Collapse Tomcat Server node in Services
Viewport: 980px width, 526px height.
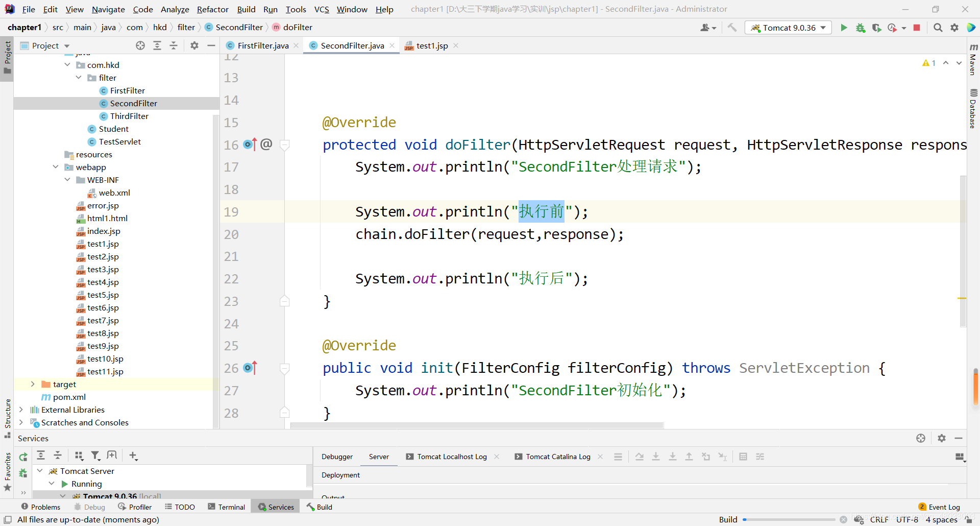[x=40, y=471]
